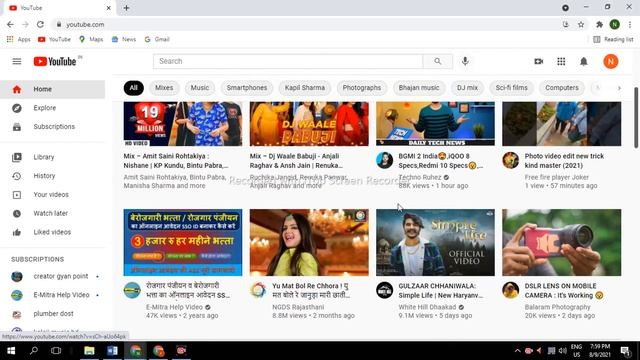
Task: Open the Daily Tech News thumbnail
Action: (435, 124)
